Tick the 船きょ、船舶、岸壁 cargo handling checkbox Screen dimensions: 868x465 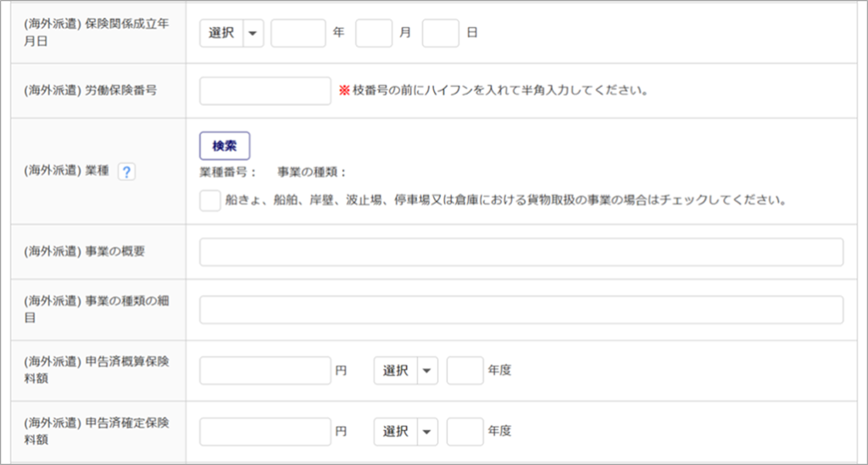(209, 201)
